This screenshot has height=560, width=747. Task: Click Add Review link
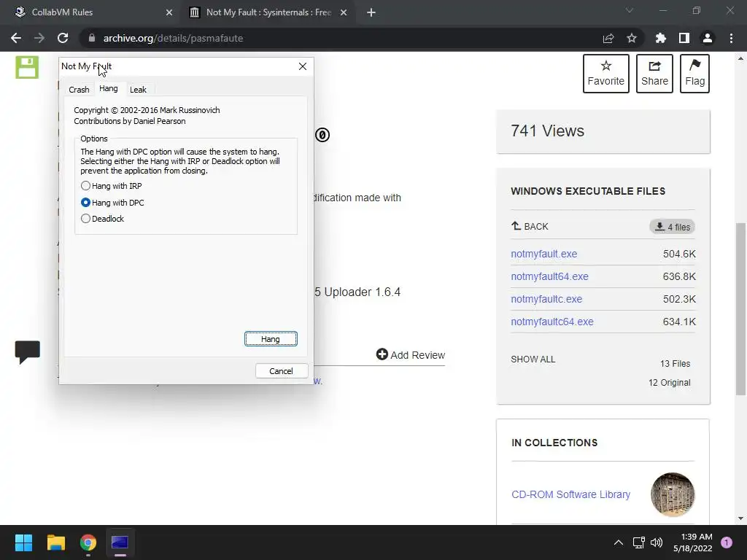click(x=410, y=355)
